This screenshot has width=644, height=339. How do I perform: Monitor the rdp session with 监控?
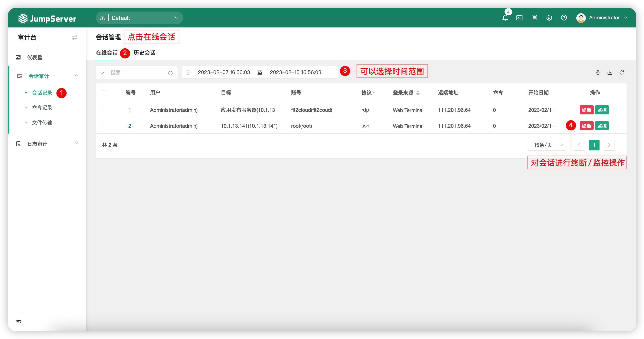602,110
